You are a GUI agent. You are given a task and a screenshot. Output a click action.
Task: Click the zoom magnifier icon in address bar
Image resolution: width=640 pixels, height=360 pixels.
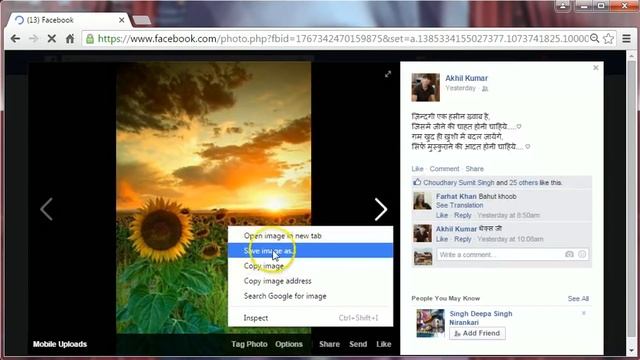tap(595, 38)
